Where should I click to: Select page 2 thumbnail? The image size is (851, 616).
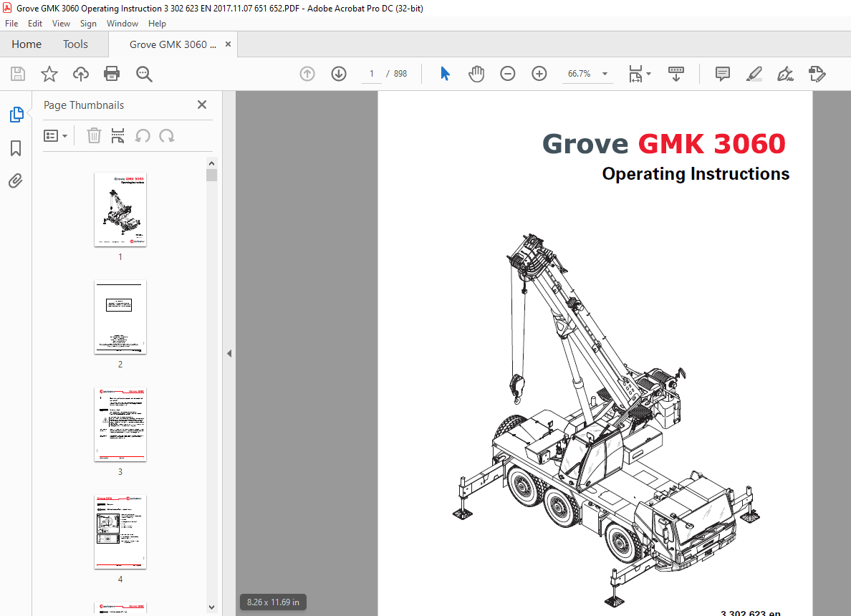pyautogui.click(x=120, y=317)
